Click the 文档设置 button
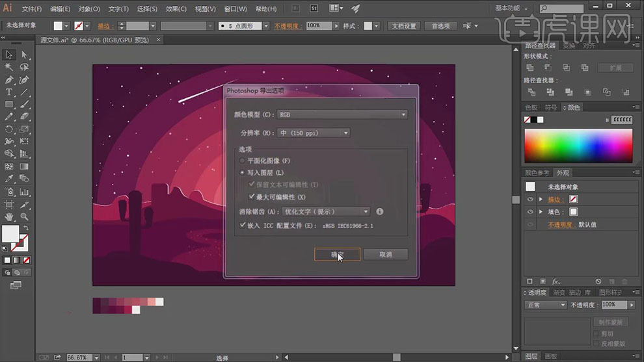The width and height of the screenshot is (644, 362). (404, 26)
